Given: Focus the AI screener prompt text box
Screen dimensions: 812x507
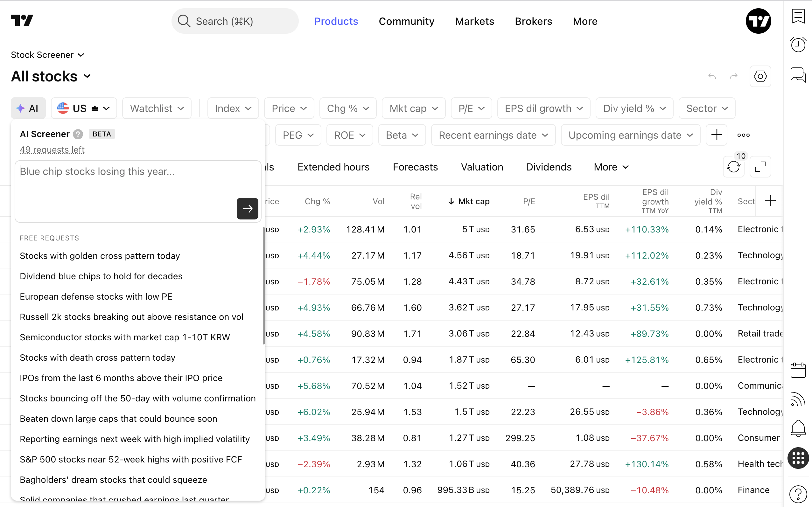Looking at the screenshot, I should pyautogui.click(x=138, y=191).
